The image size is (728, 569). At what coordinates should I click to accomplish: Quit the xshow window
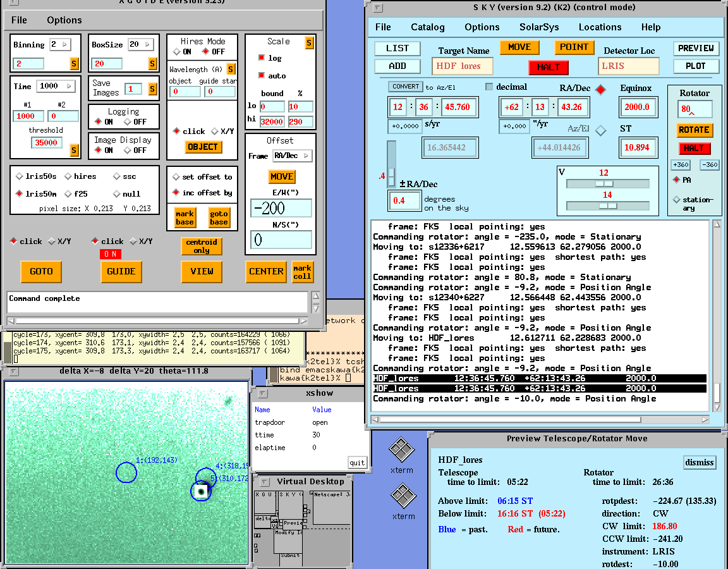pos(357,463)
